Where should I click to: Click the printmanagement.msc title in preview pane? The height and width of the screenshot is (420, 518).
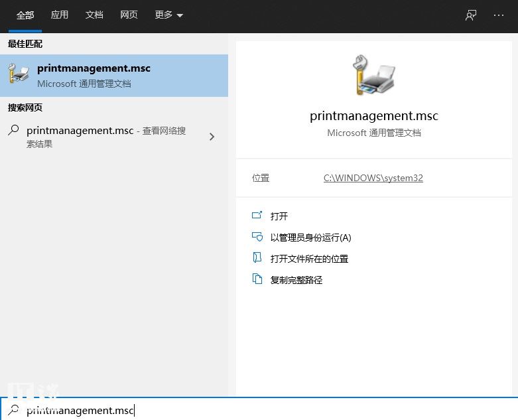[373, 116]
